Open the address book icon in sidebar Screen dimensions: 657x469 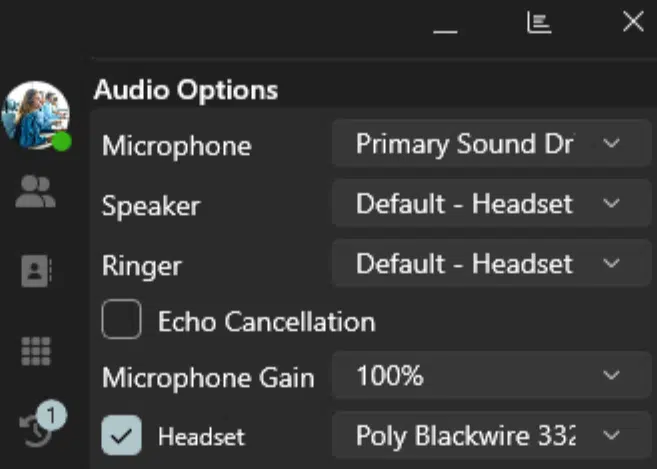(x=36, y=271)
